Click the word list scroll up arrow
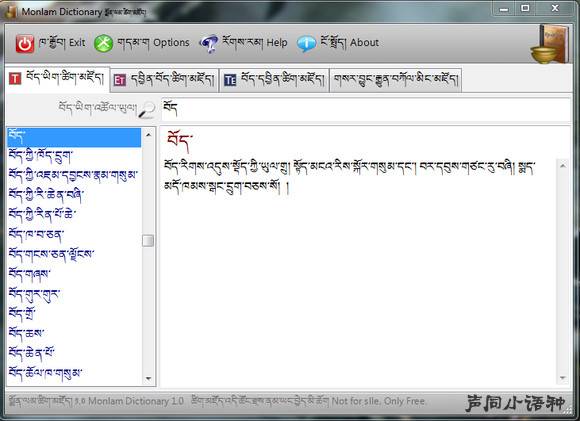The width and height of the screenshot is (580, 421). coord(148,135)
